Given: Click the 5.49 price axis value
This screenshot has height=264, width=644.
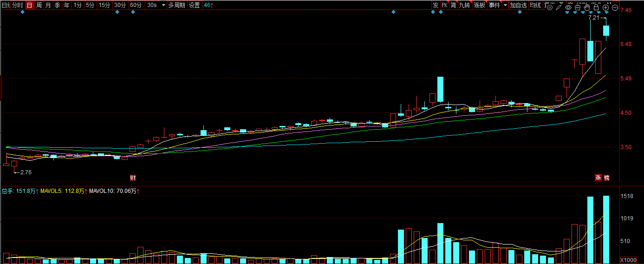Looking at the screenshot, I should click(626, 79).
